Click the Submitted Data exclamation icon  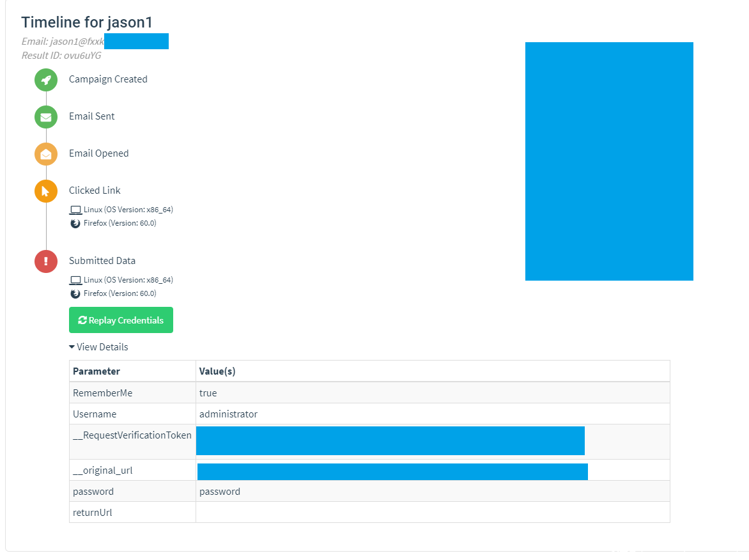46,261
